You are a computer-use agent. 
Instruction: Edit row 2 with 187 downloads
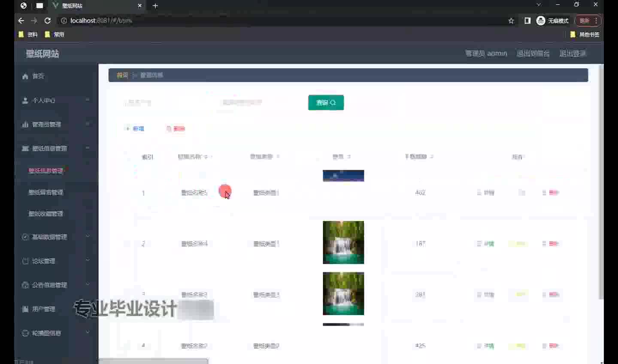pos(518,244)
